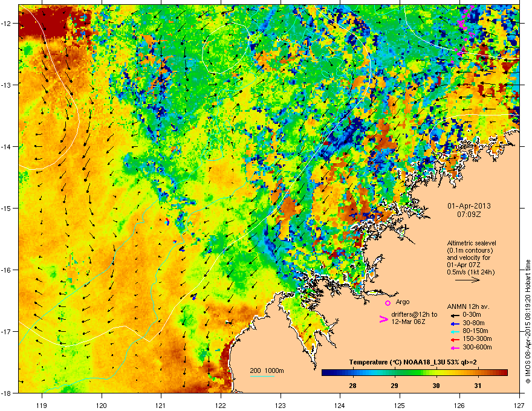Click the date label 01-Apr-2013
Screen dimensions: 532x411
pos(469,206)
